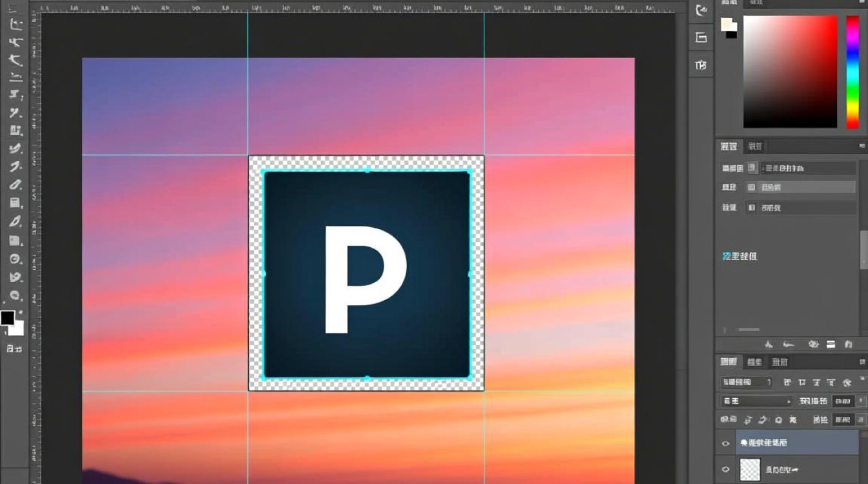Image resolution: width=868 pixels, height=484 pixels.
Task: Open the properties panel flyout menu icon
Action: click(863, 146)
